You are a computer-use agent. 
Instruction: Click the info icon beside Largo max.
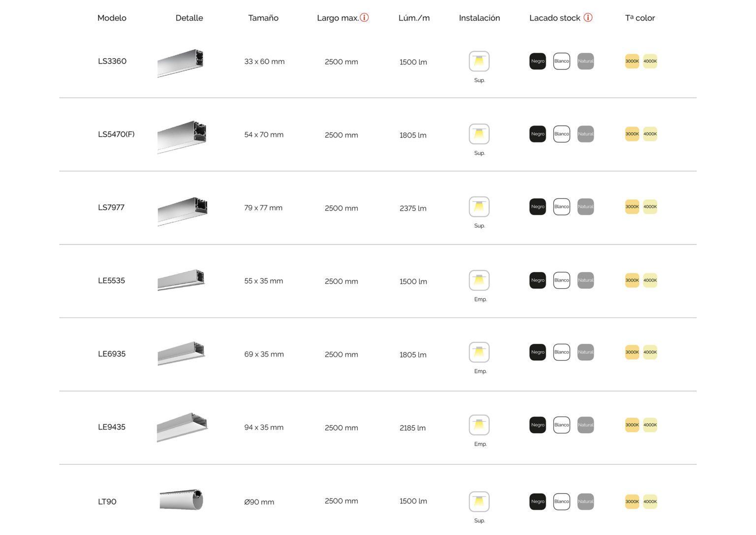(x=364, y=18)
